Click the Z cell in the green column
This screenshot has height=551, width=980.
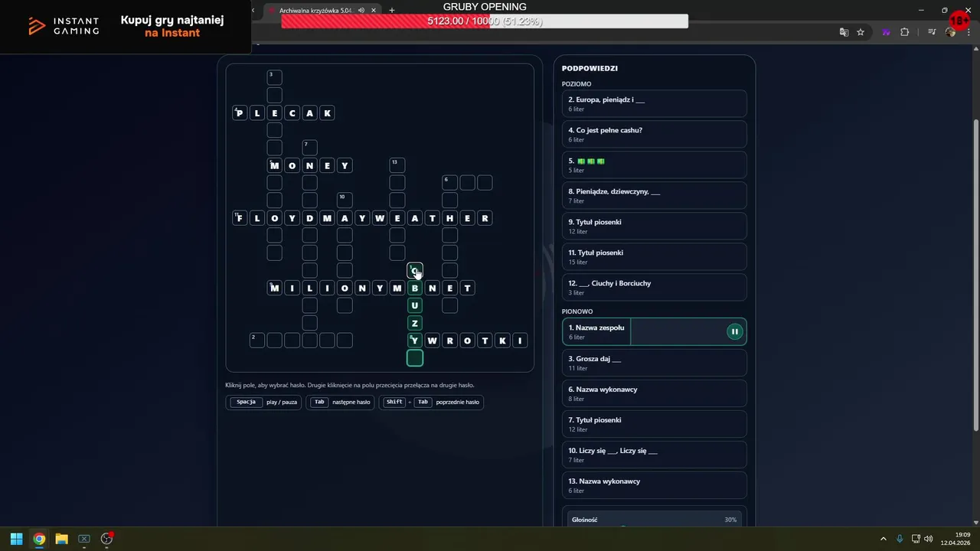pos(414,323)
